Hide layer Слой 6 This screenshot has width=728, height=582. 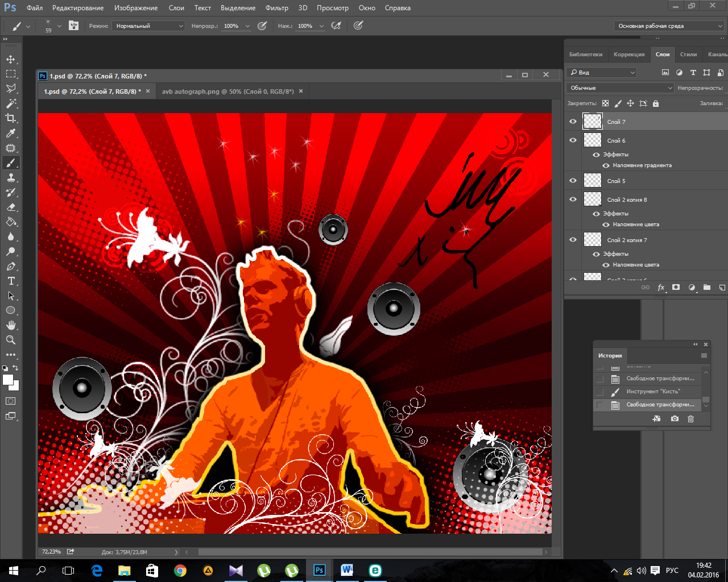coord(573,140)
